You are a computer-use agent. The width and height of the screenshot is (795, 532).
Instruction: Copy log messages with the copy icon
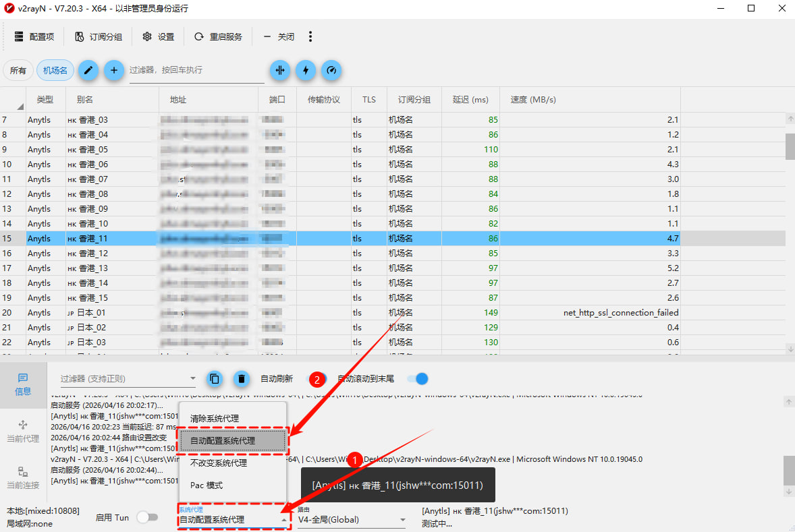215,378
